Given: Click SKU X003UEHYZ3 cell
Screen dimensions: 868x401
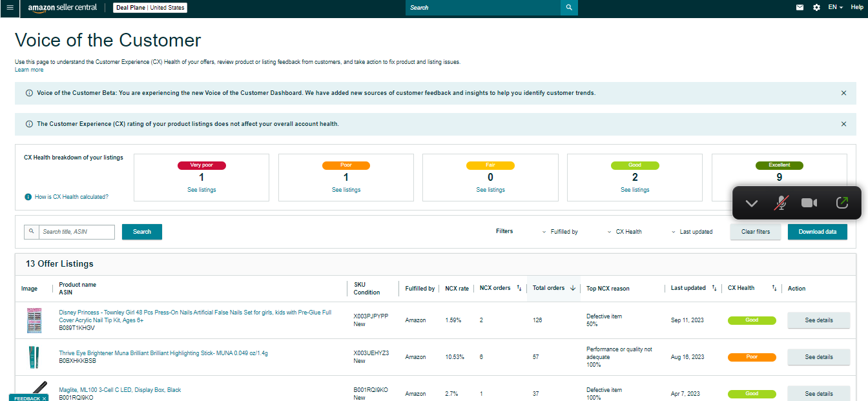Looking at the screenshot, I should pos(371,353).
